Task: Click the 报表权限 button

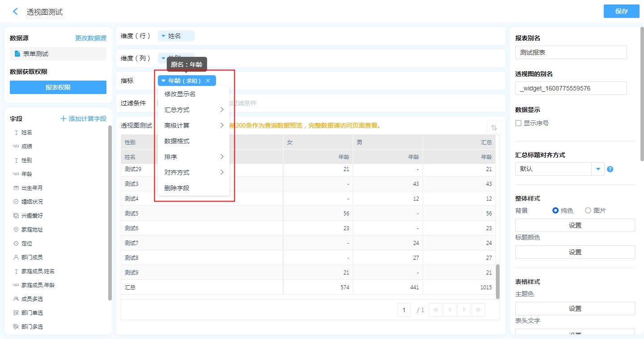Action: pos(58,87)
